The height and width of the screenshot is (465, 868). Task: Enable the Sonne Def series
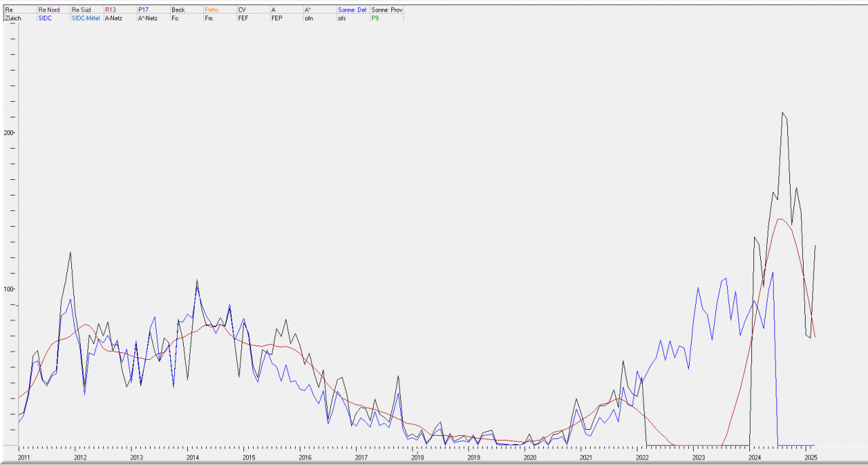352,10
